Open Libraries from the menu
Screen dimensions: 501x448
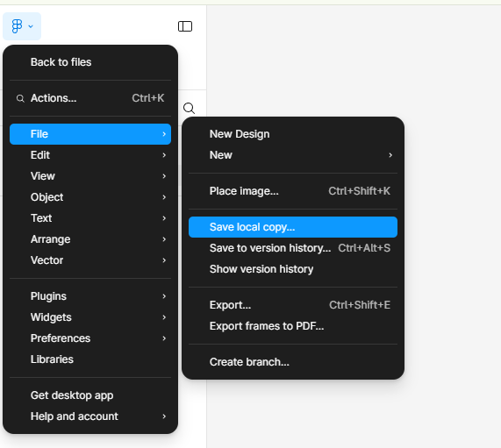(x=90, y=359)
